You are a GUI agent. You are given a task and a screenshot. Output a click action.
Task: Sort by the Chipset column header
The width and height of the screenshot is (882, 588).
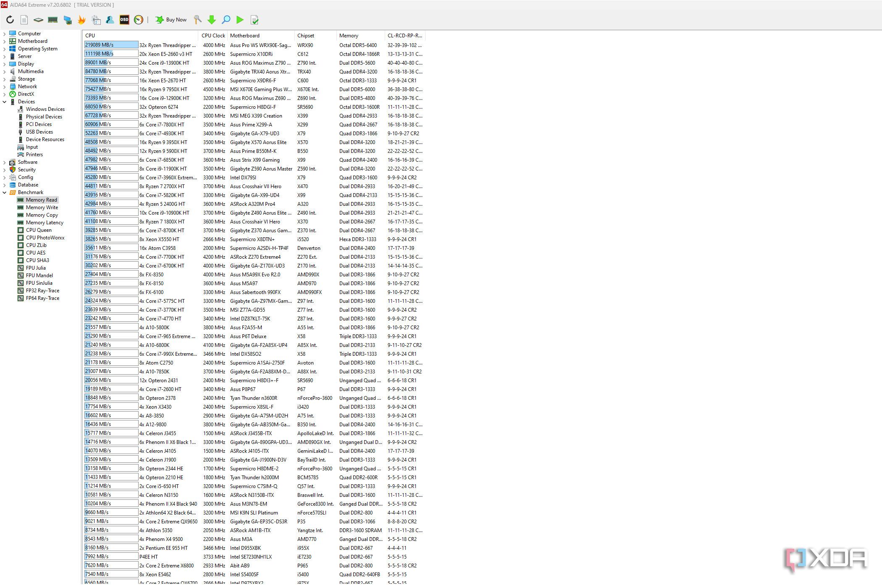click(x=315, y=36)
